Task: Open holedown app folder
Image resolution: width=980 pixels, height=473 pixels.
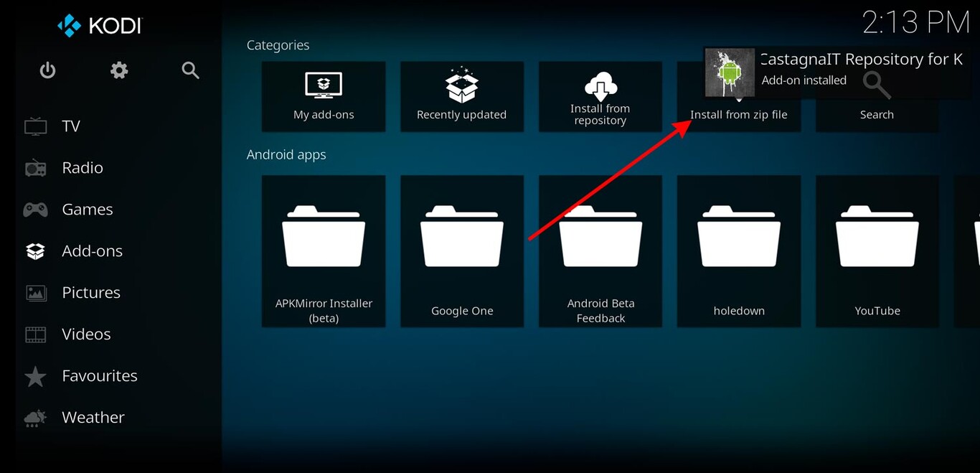Action: tap(739, 251)
